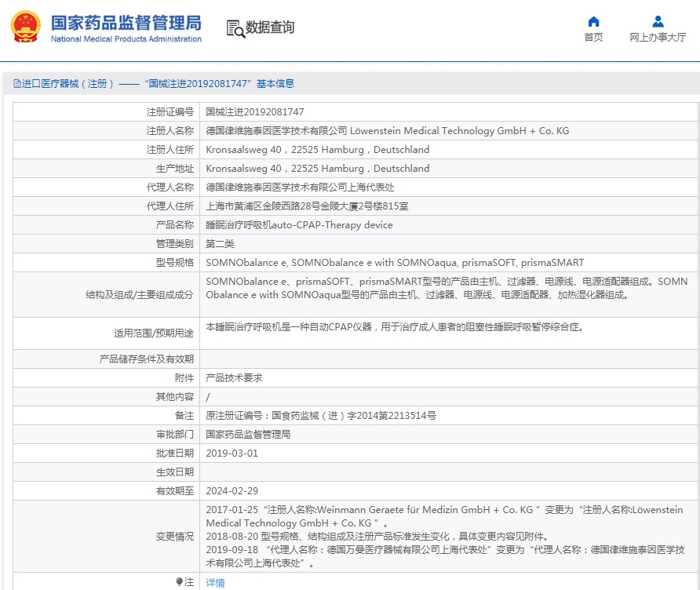
Task: Click the bulb icon next to 注
Action: [x=179, y=581]
